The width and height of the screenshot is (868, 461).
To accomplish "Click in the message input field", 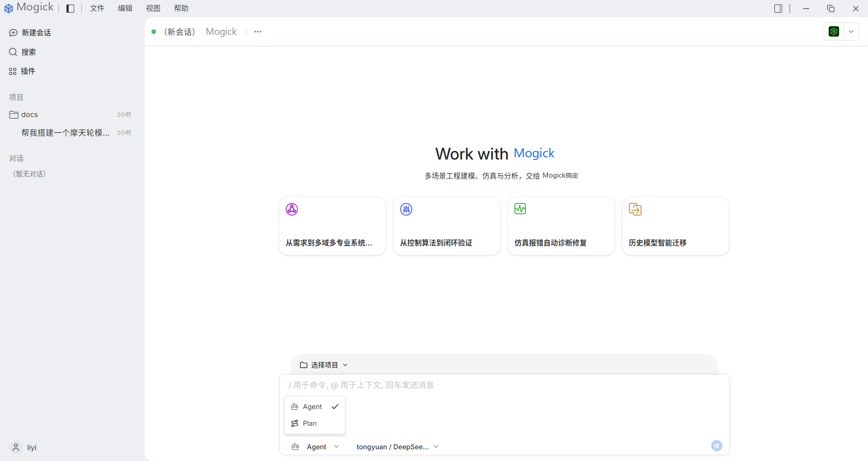I will click(x=504, y=385).
